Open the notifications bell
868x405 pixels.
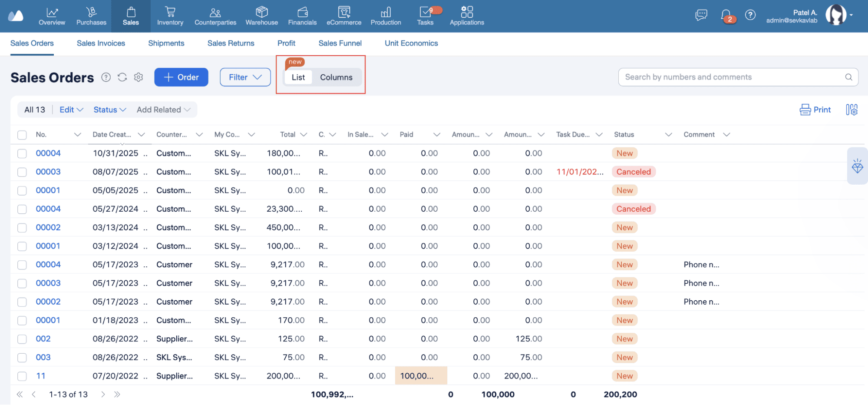pyautogui.click(x=725, y=15)
